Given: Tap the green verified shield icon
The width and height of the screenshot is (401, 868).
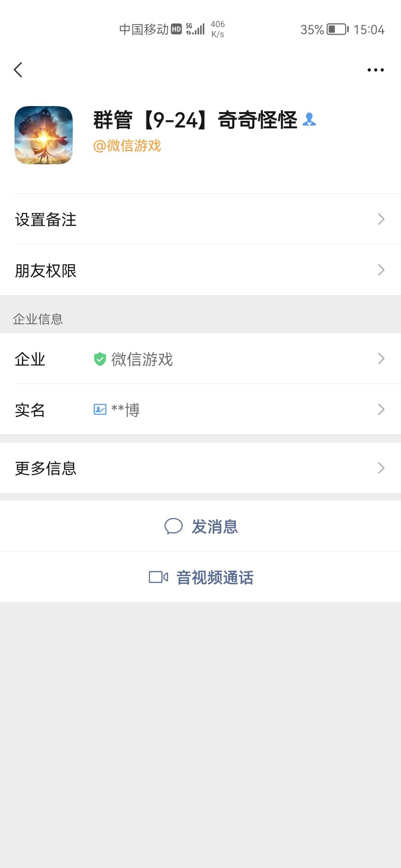Looking at the screenshot, I should [100, 359].
